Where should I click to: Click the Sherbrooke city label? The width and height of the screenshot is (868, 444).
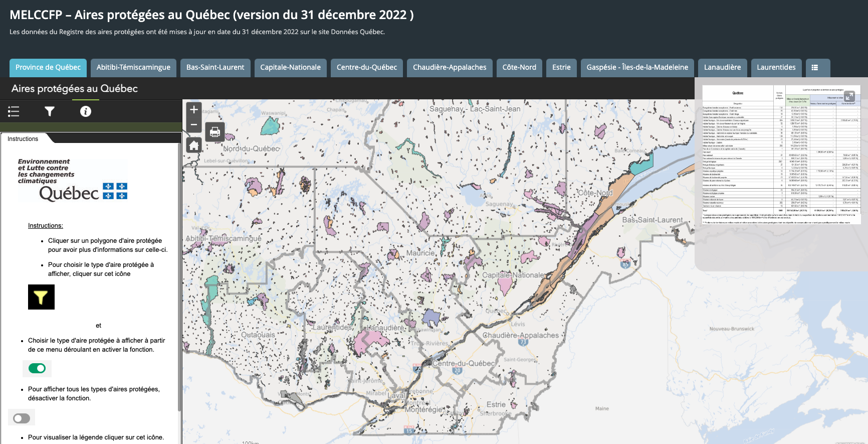496,413
